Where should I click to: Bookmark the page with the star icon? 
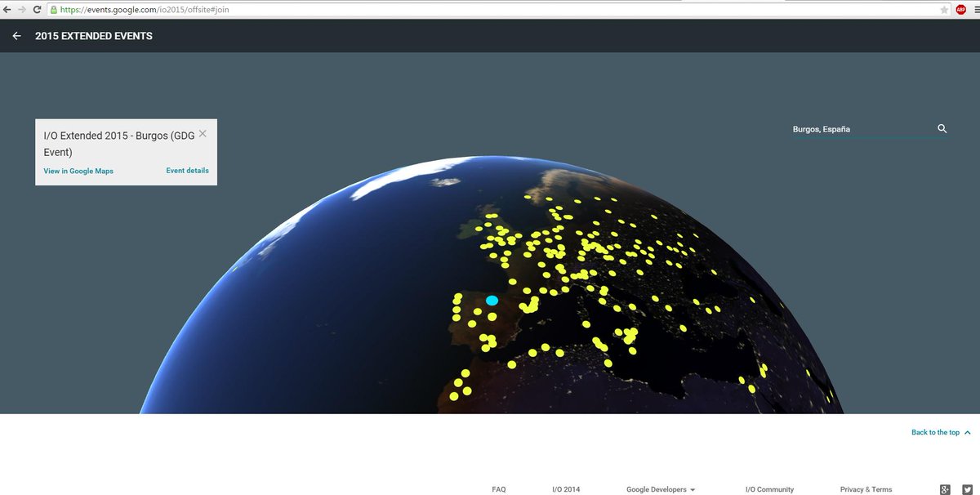(945, 10)
